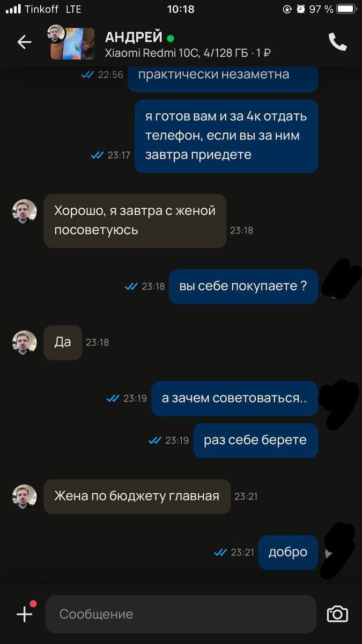Tap the "Жена по бюджету главная" message bubble
362x644 pixels.
coord(137,496)
